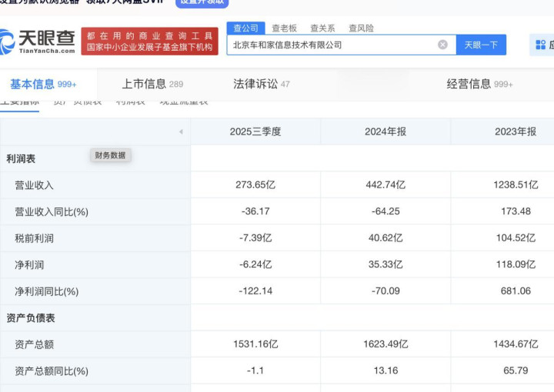Clear the search box with the X icon

point(442,45)
